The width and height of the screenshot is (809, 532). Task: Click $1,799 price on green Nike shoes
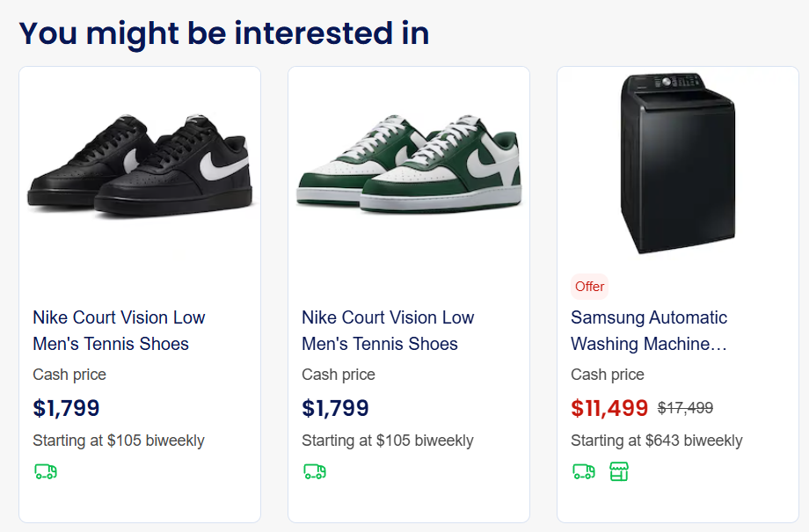click(x=335, y=408)
